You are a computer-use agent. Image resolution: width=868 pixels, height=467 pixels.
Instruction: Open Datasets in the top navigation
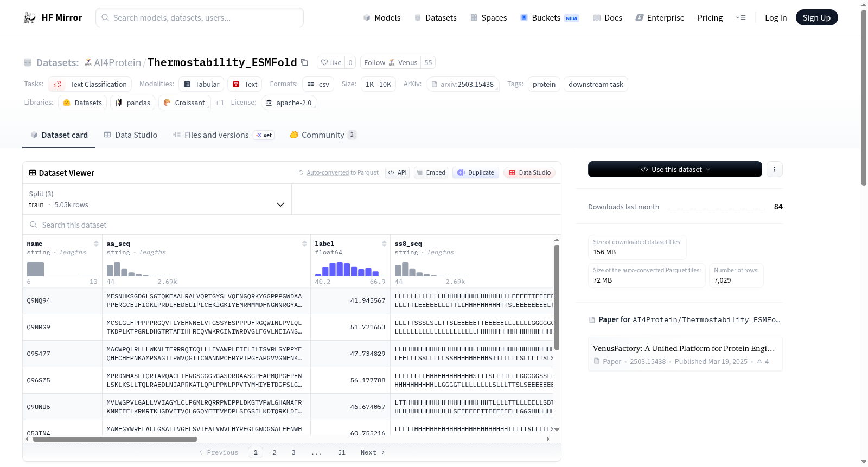[x=436, y=18]
